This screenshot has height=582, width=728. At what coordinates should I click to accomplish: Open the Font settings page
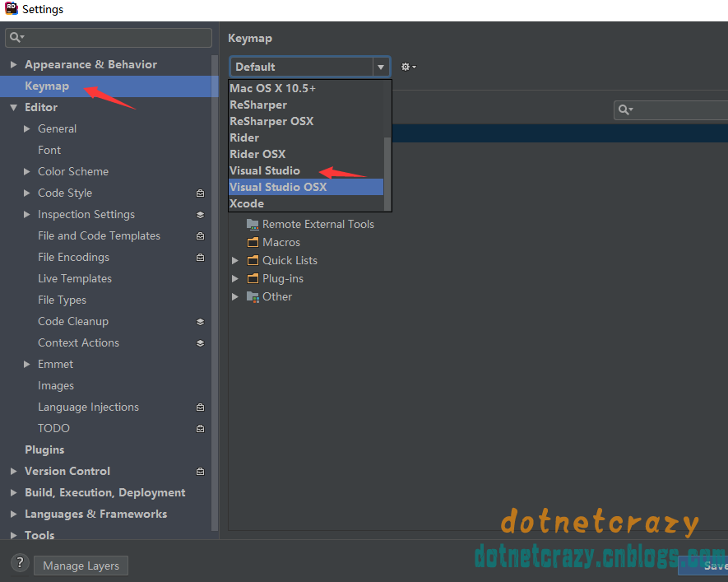tap(49, 150)
